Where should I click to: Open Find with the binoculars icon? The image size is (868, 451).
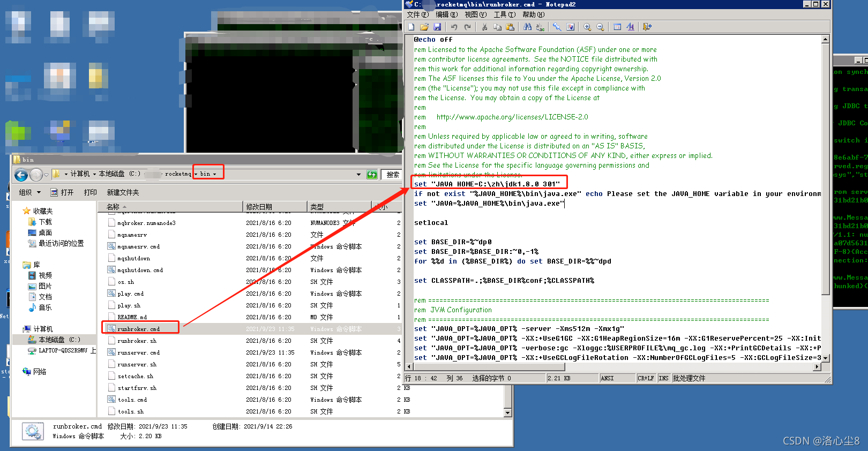(527, 27)
